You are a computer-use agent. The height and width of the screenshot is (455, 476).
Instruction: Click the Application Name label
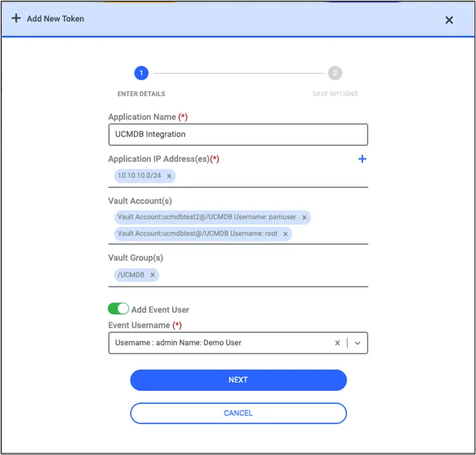pyautogui.click(x=142, y=117)
